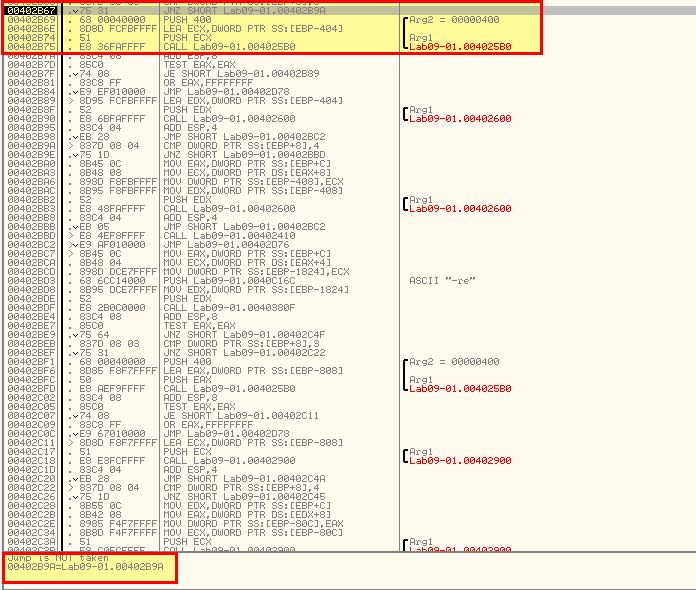This screenshot has height=590, width=696.
Task: Select CALL Lab09-01.0040380F instruction
Action: point(229,308)
